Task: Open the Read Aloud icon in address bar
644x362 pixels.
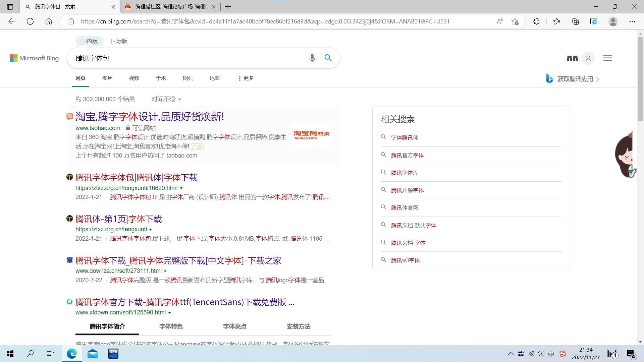Action: [x=500, y=21]
